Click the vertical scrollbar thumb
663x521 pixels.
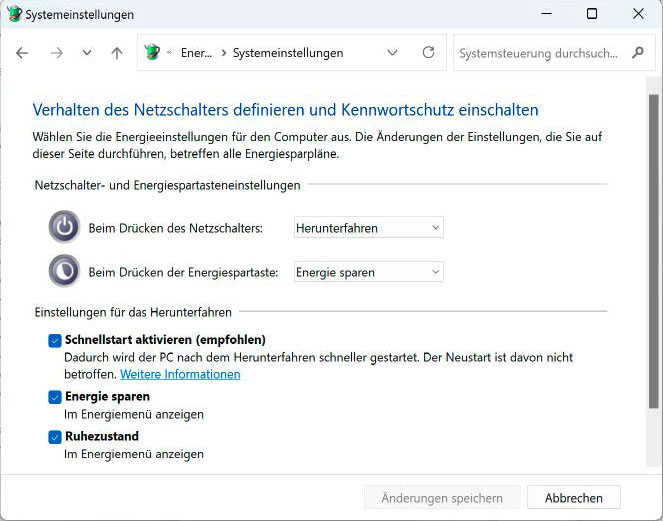[x=654, y=252]
